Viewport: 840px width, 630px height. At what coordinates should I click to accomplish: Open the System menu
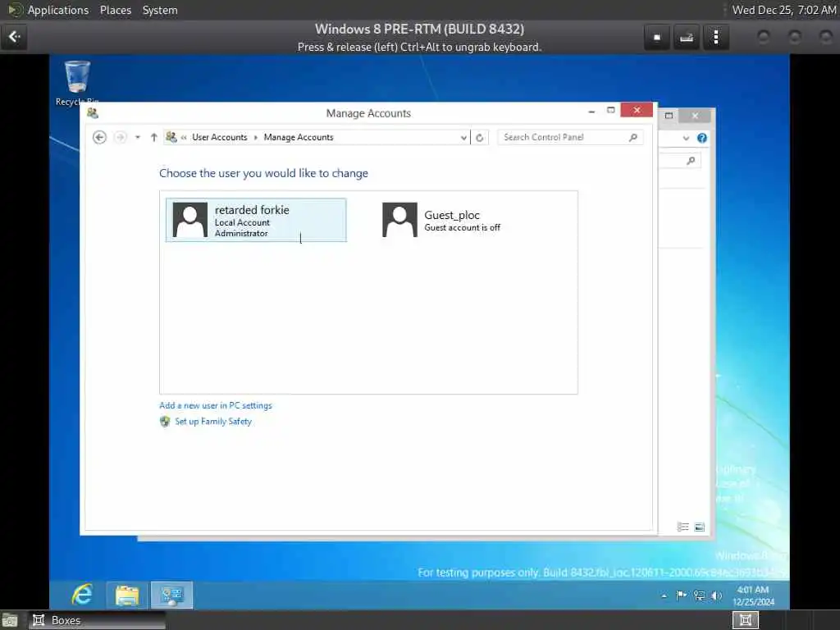click(x=160, y=10)
